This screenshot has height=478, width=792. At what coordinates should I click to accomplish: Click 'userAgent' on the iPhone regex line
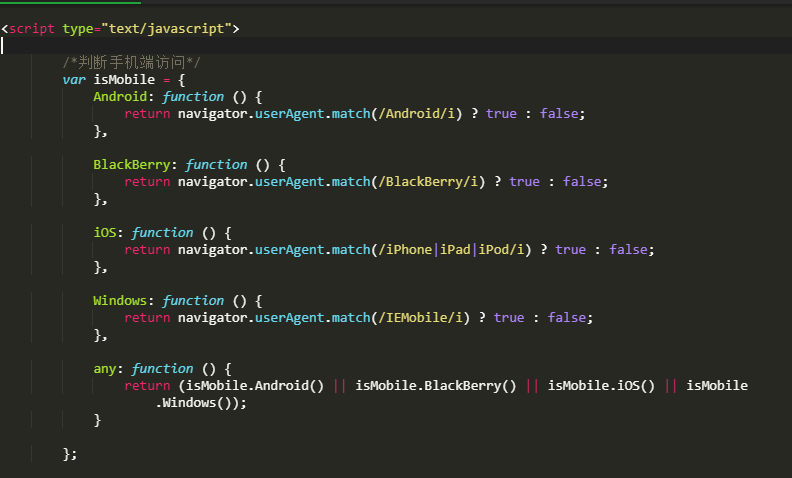pyautogui.click(x=289, y=250)
